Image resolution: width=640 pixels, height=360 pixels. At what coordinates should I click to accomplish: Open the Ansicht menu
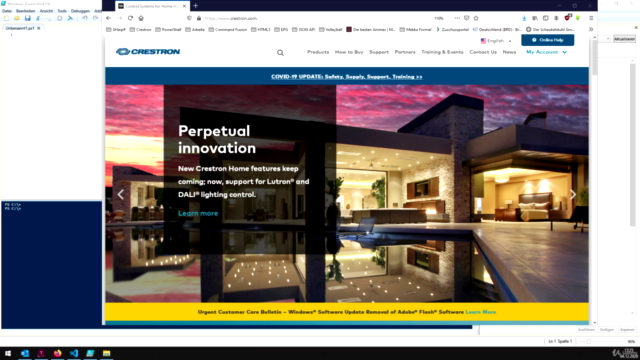46,11
